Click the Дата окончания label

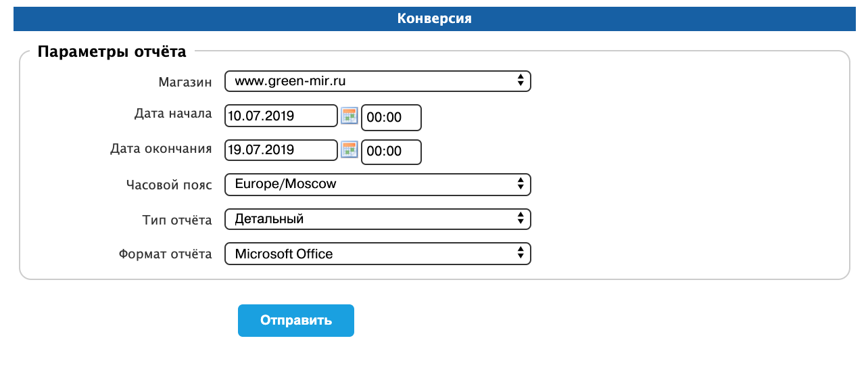[x=161, y=148]
